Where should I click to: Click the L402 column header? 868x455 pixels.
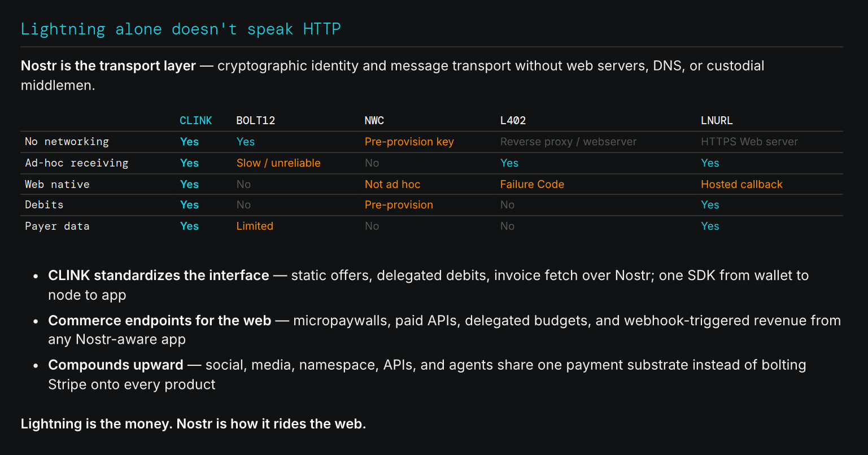point(513,120)
